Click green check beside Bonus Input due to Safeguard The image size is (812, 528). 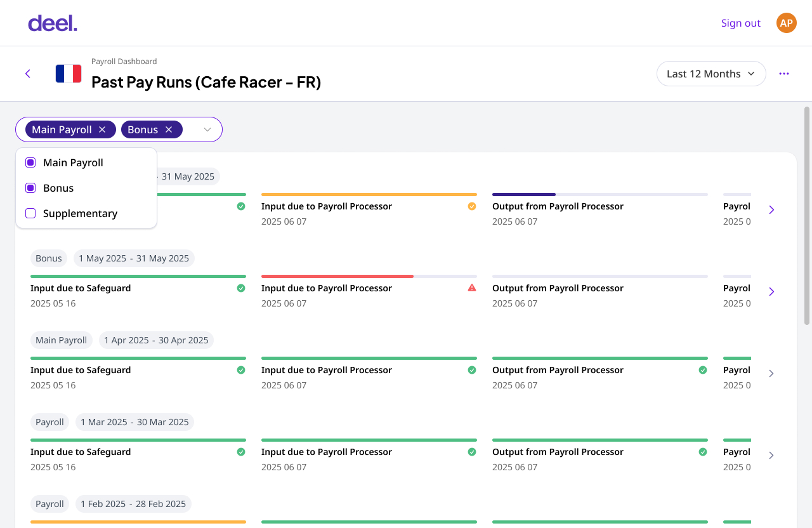[241, 288]
